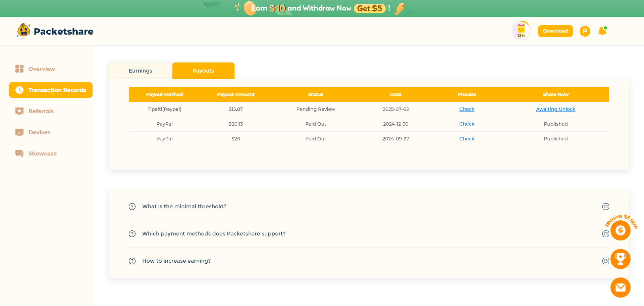Click the 2025-07-02 date cell

tap(396, 109)
